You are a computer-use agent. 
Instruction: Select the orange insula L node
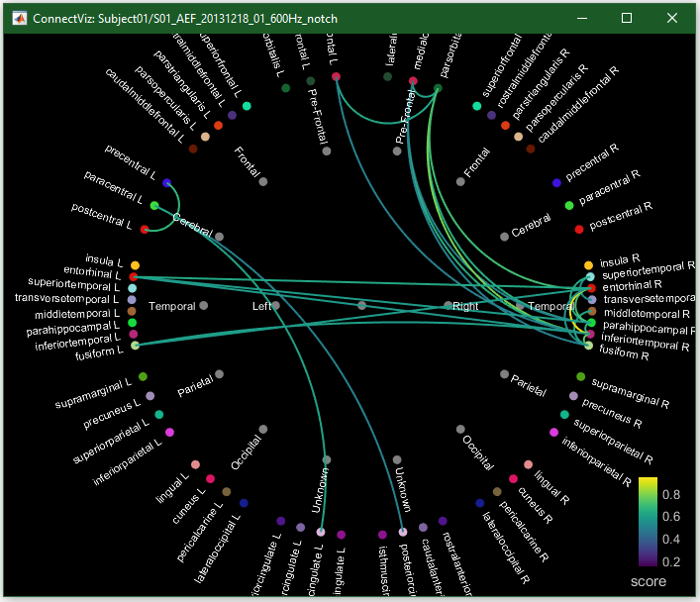pos(135,265)
